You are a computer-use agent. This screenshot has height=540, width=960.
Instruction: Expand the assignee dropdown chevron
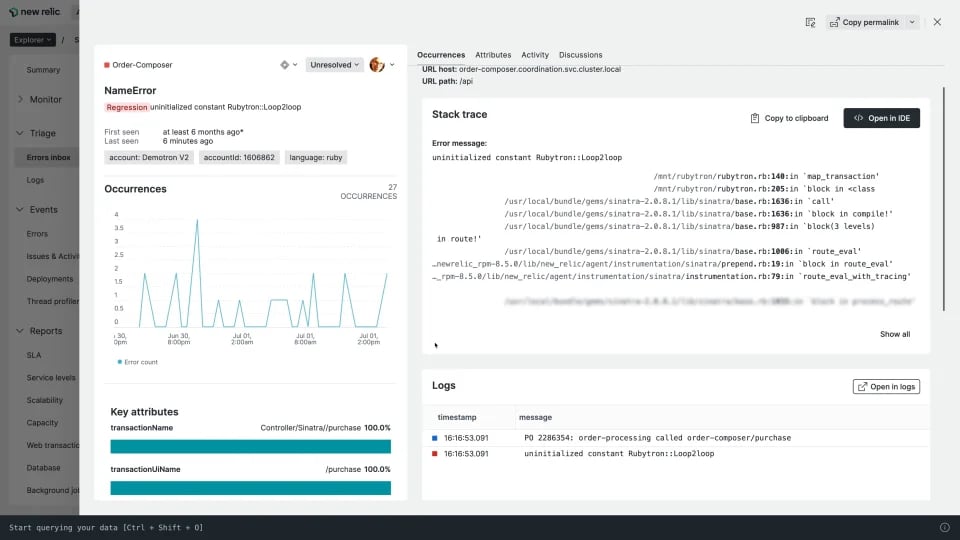pyautogui.click(x=392, y=65)
